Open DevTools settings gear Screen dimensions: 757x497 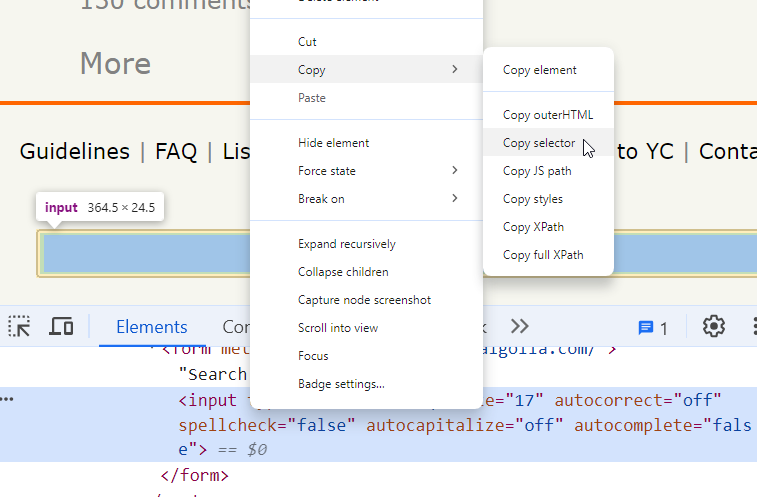713,326
